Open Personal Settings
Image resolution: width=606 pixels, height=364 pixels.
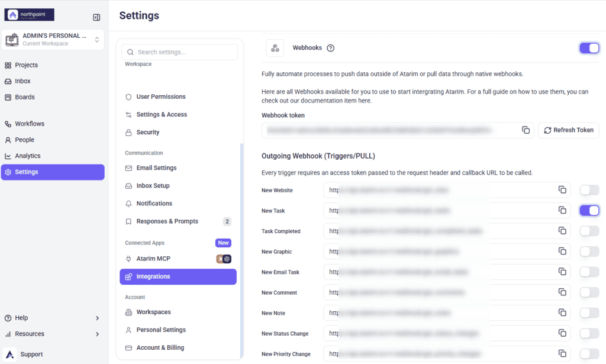(178, 330)
